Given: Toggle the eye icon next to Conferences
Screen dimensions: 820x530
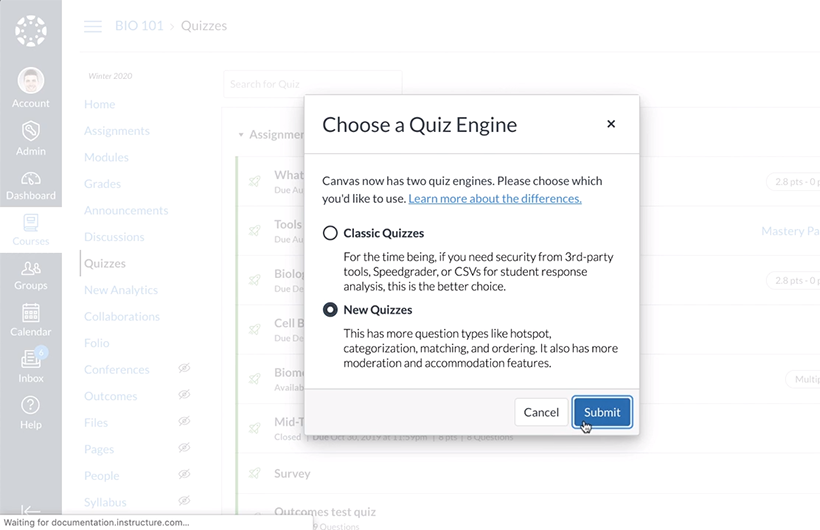Looking at the screenshot, I should 184,368.
